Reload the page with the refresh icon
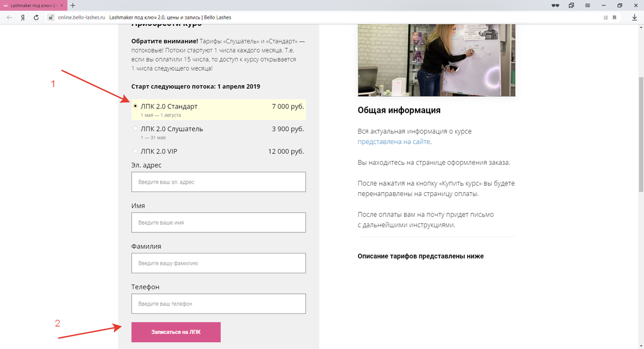This screenshot has width=644, height=349. (36, 17)
